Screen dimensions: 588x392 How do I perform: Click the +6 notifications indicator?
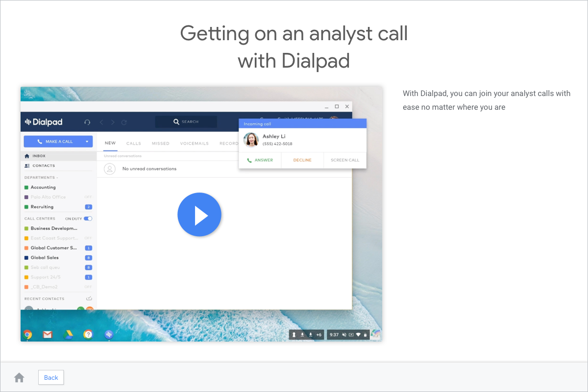[x=319, y=335]
